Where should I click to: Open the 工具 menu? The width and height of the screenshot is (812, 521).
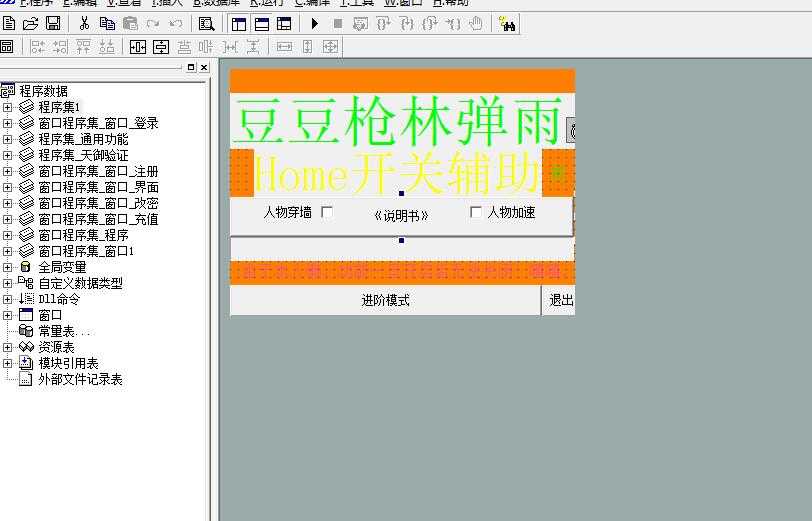[x=357, y=3]
